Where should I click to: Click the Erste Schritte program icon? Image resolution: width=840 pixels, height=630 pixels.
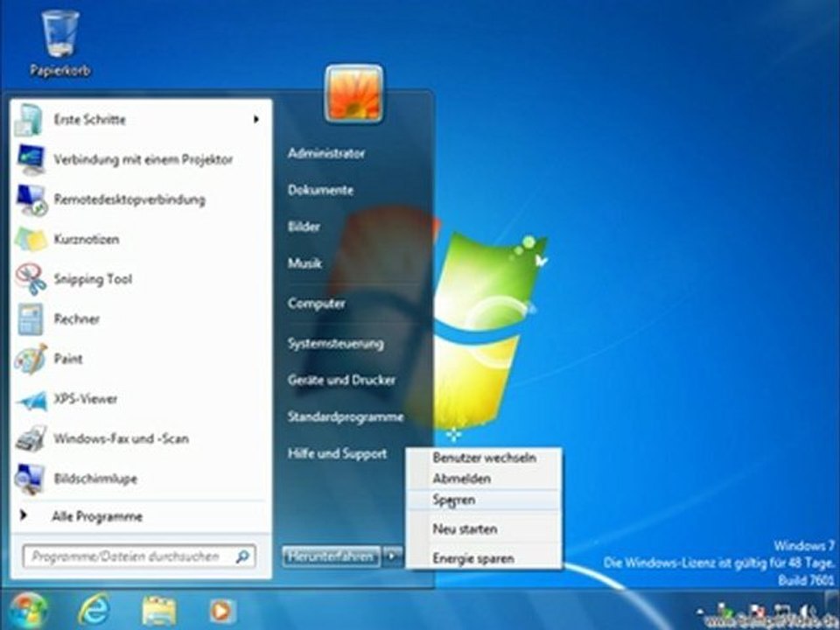click(28, 120)
